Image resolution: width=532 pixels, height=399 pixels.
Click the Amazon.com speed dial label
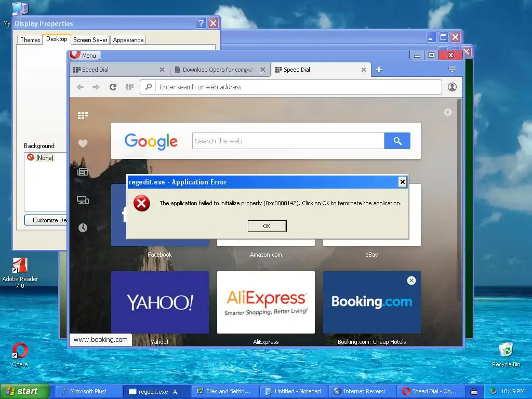pyautogui.click(x=265, y=255)
